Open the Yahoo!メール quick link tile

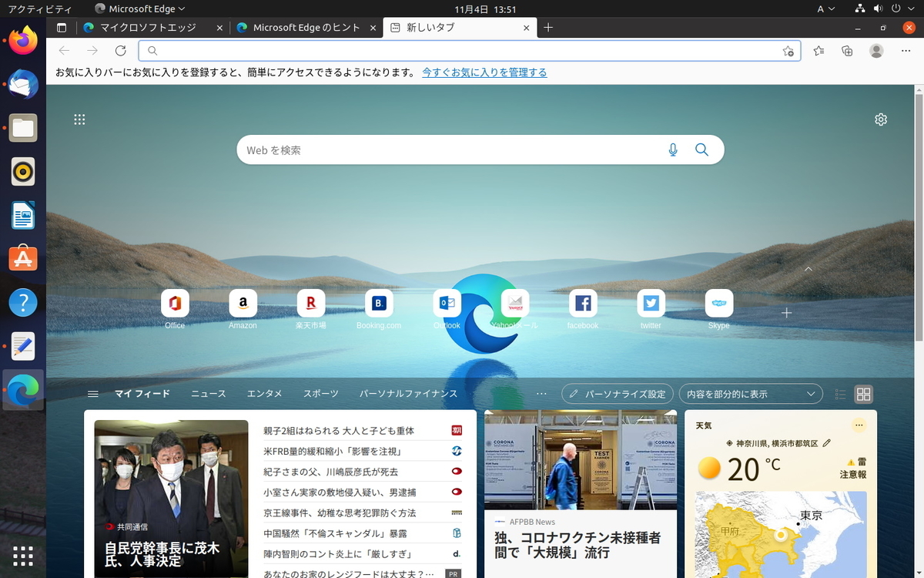click(x=515, y=304)
